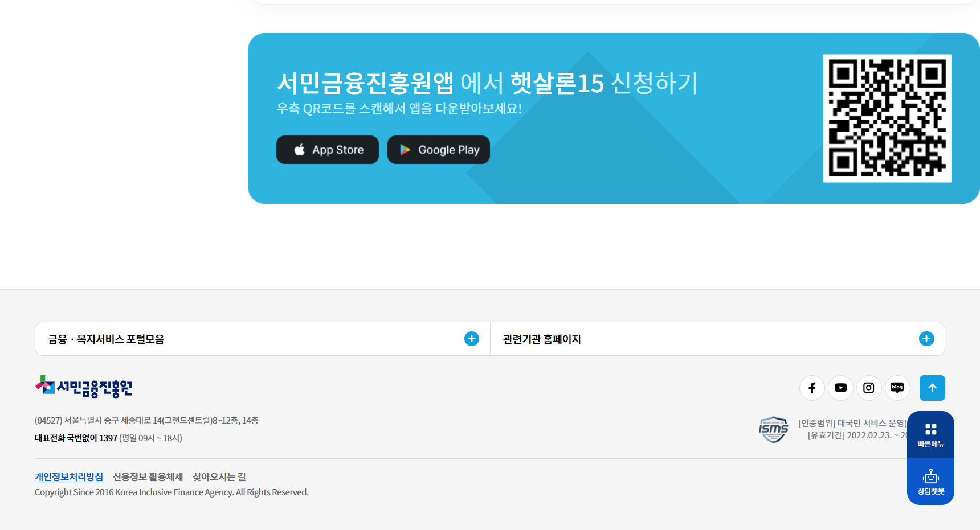980x530 pixels.
Task: Expand 관련기관 홈페이지 plus icon
Action: (926, 339)
